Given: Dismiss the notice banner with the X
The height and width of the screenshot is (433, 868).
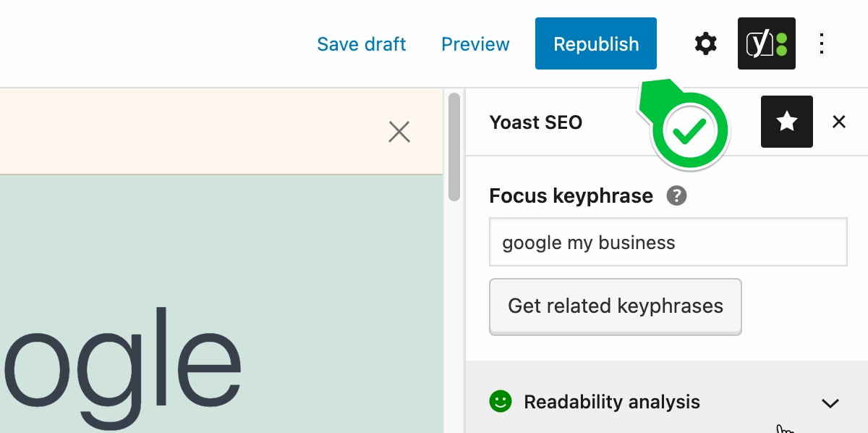Looking at the screenshot, I should (x=399, y=132).
